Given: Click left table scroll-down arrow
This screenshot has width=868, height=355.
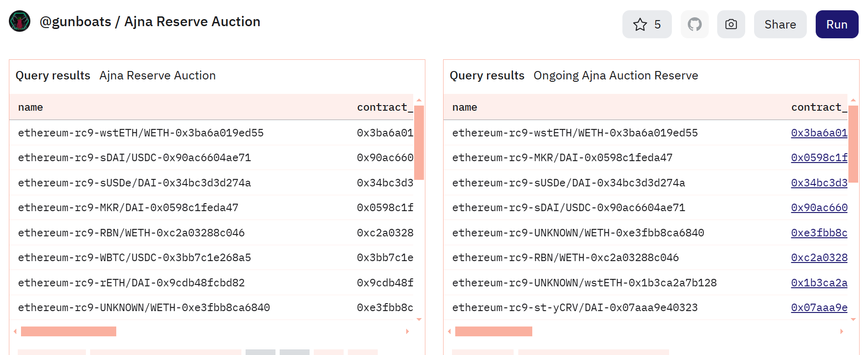Looking at the screenshot, I should click(x=419, y=319).
